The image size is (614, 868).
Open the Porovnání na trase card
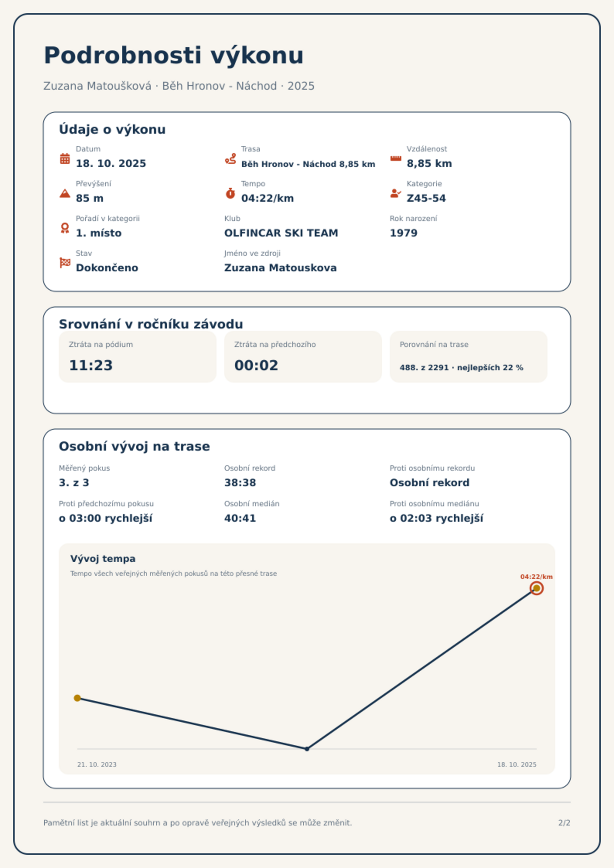tap(468, 356)
